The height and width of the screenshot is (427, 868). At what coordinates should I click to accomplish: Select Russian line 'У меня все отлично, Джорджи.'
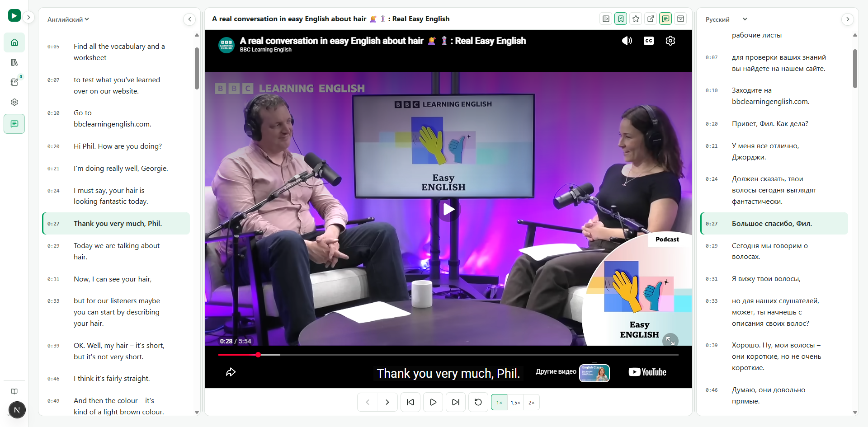(774, 151)
